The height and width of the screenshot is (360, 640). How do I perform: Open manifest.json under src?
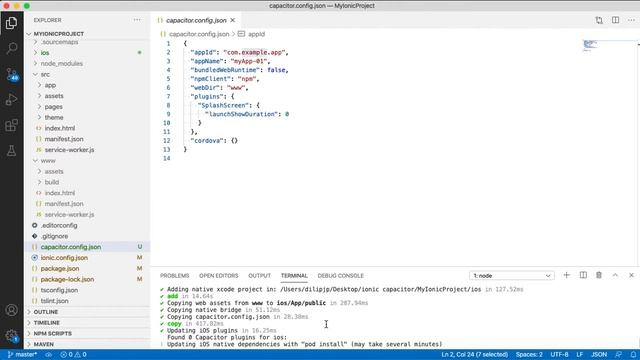coord(64,139)
